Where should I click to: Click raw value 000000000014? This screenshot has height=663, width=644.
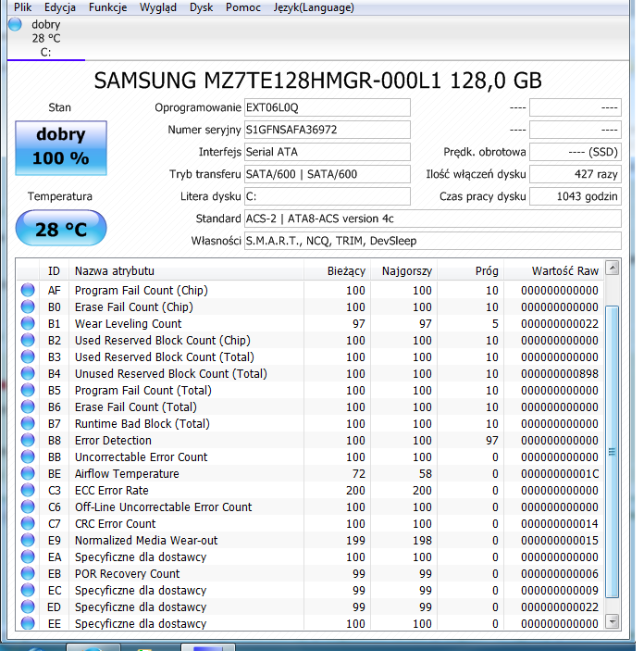coord(560,524)
